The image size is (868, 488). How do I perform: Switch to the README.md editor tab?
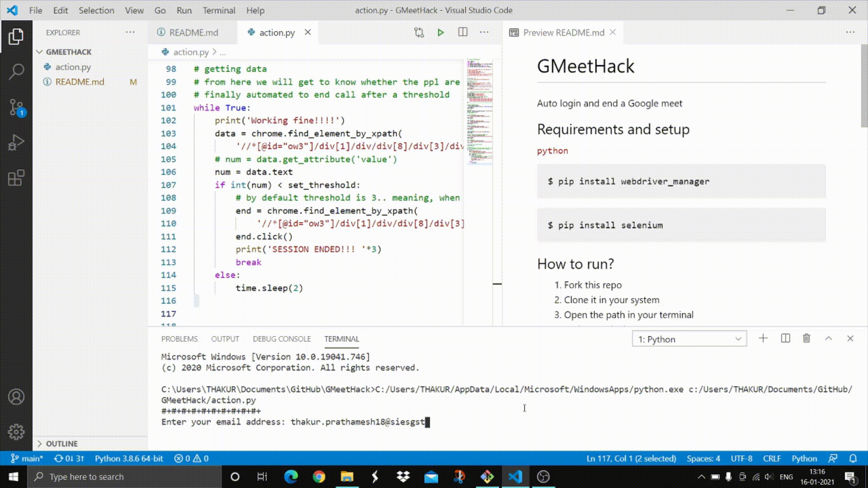pyautogui.click(x=193, y=33)
